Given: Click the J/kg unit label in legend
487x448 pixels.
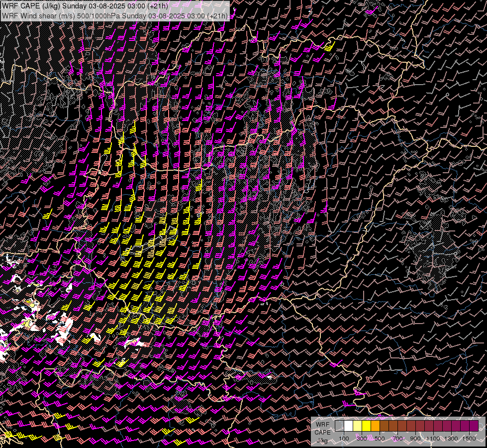Looking at the screenshot, I should tap(322, 441).
